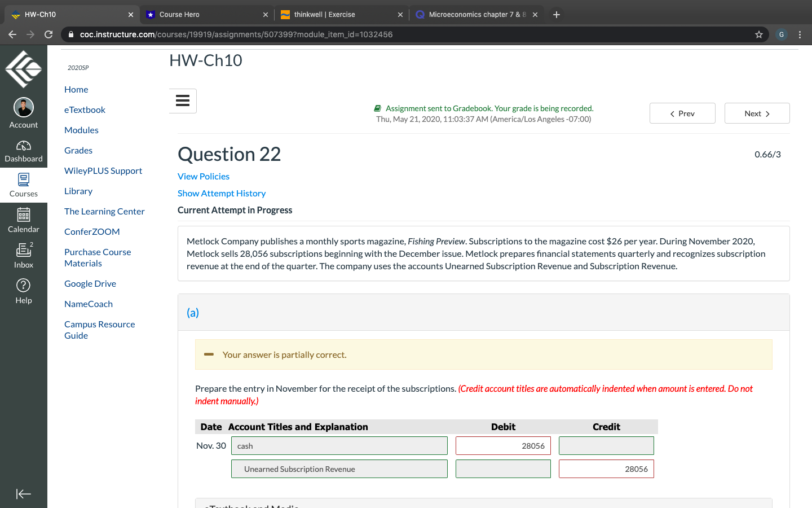Click the college logo at sidebar top
812x508 pixels.
coord(24,68)
